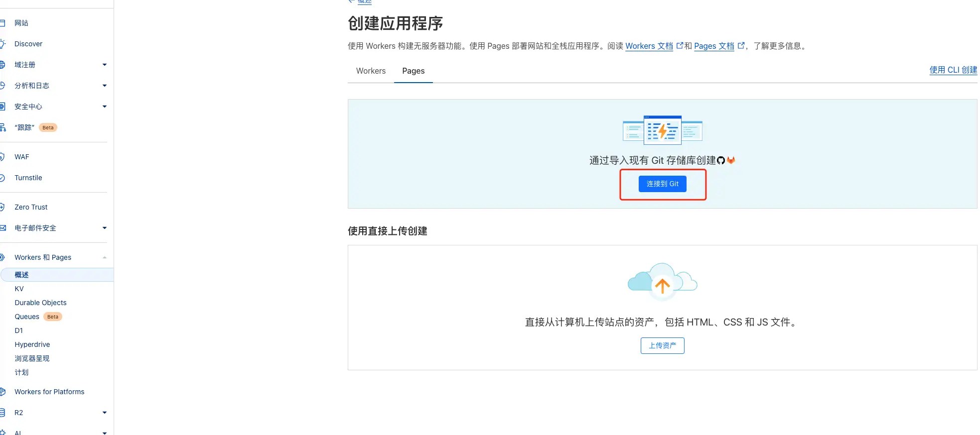Expand the 安全中心 dropdown arrow

point(104,107)
